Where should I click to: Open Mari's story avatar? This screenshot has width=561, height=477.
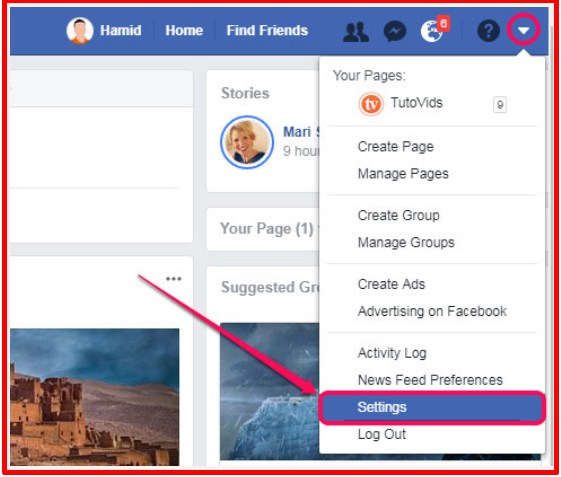[247, 142]
